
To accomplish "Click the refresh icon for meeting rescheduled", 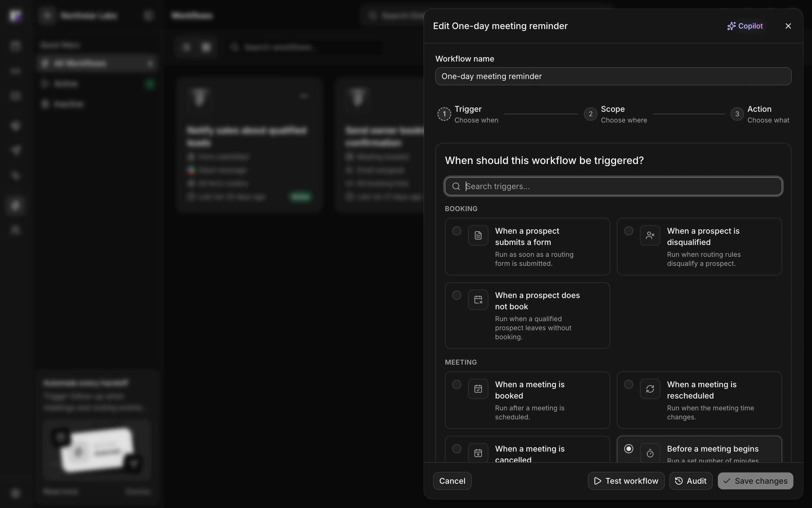I will (x=650, y=389).
